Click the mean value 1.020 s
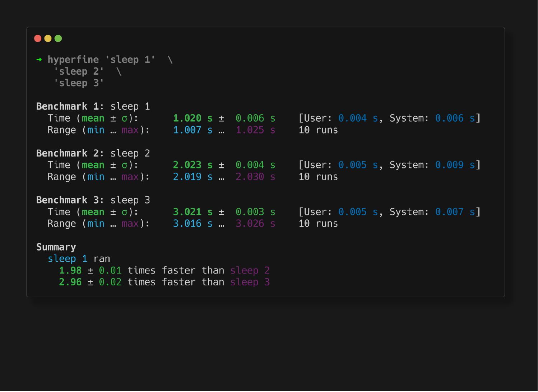This screenshot has width=538, height=392. point(193,118)
